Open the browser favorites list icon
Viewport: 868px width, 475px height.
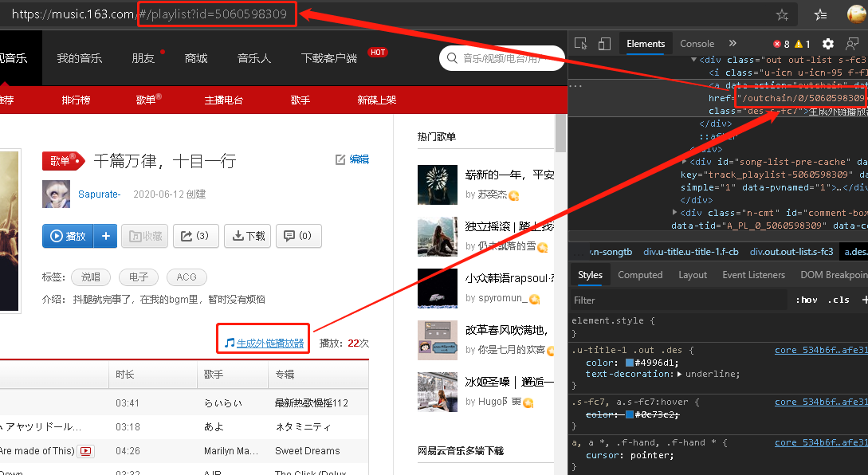click(820, 15)
